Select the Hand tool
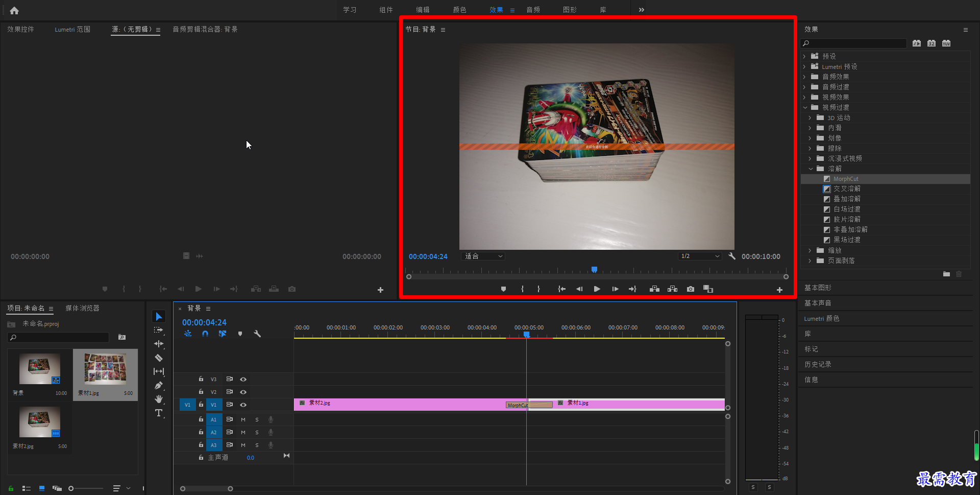The image size is (980, 495). click(x=159, y=399)
